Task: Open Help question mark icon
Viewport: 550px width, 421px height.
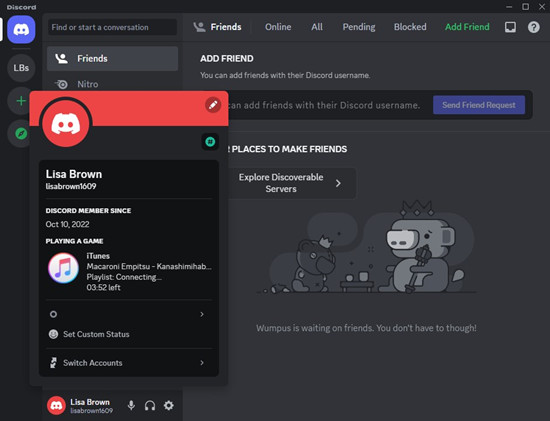Action: coord(534,27)
